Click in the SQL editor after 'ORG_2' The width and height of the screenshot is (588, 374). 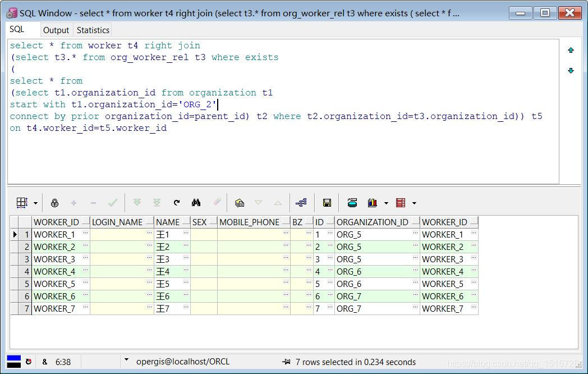coord(218,104)
